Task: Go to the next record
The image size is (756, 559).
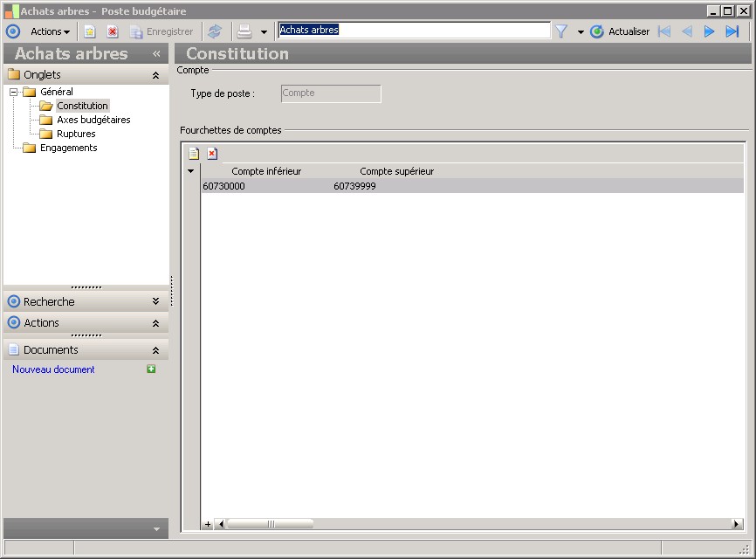Action: pos(710,31)
